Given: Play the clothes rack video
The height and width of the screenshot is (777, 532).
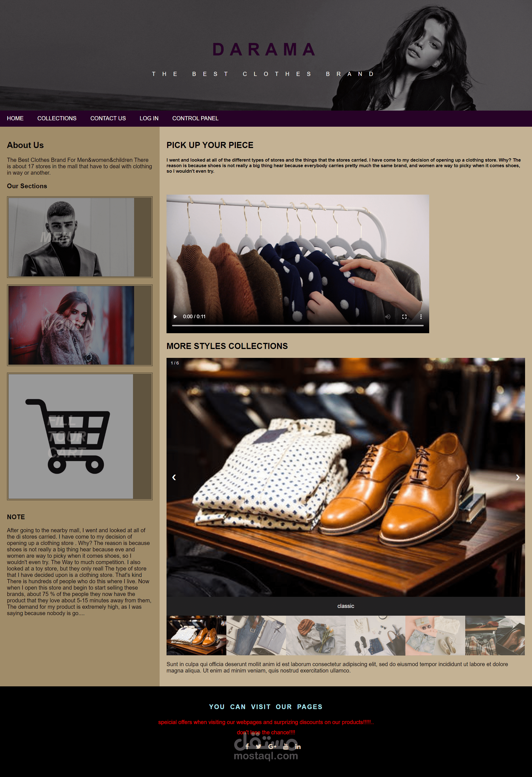Looking at the screenshot, I should (175, 317).
